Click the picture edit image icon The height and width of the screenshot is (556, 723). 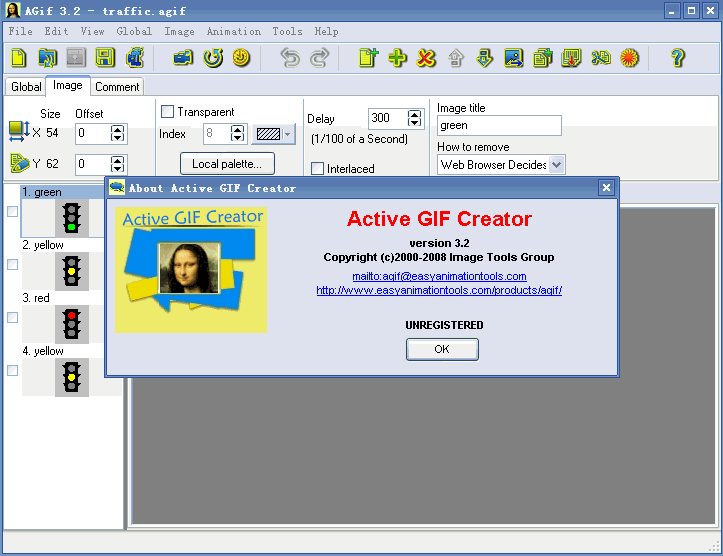[514, 58]
